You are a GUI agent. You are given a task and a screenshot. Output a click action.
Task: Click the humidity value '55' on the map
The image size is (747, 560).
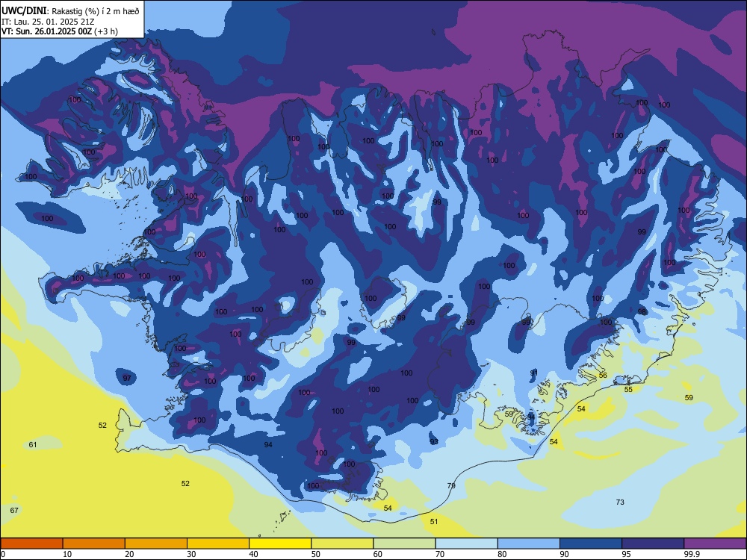click(628, 390)
